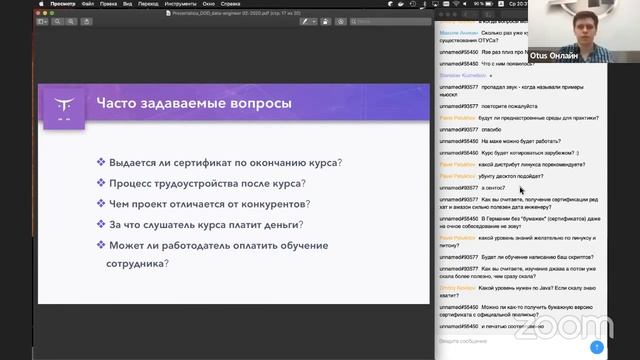Viewport: 640px width, 360px height.
Task: Click the AirPlay display icon in menu bar
Action: (435, 4)
